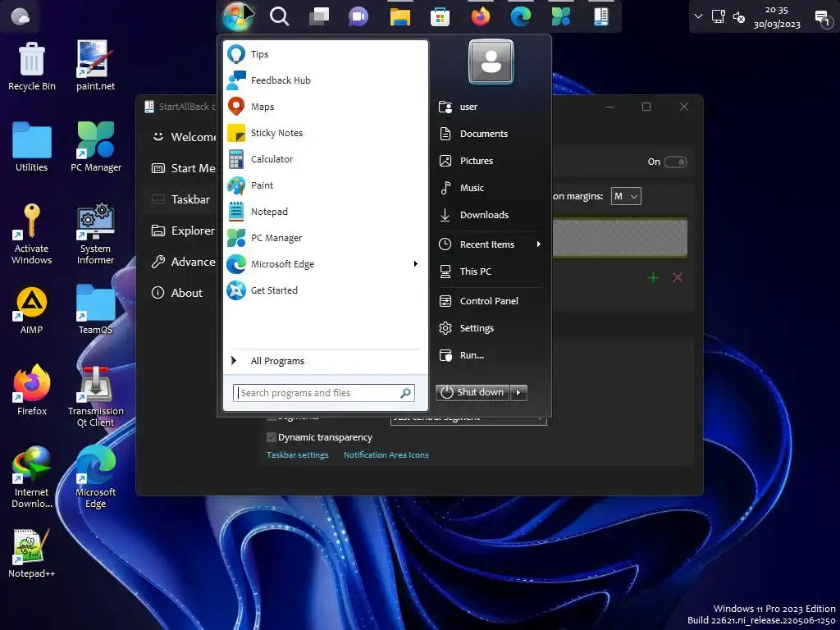Open the icon margins M dropdown
Viewport: 840px width, 630px height.
(626, 196)
